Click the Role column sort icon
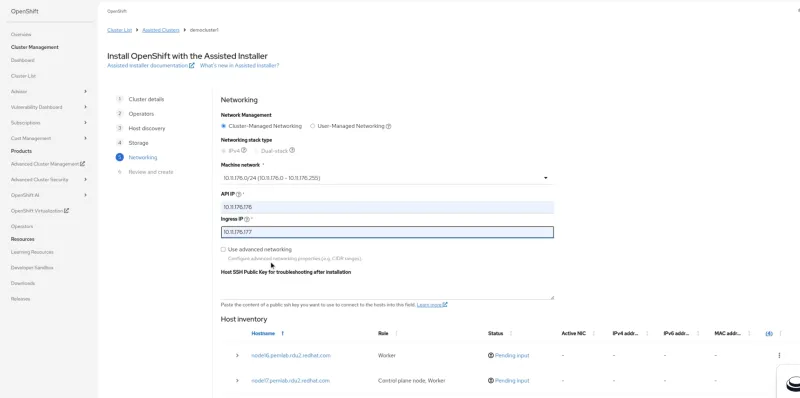Viewport: 800px width, 398px height. [396, 333]
